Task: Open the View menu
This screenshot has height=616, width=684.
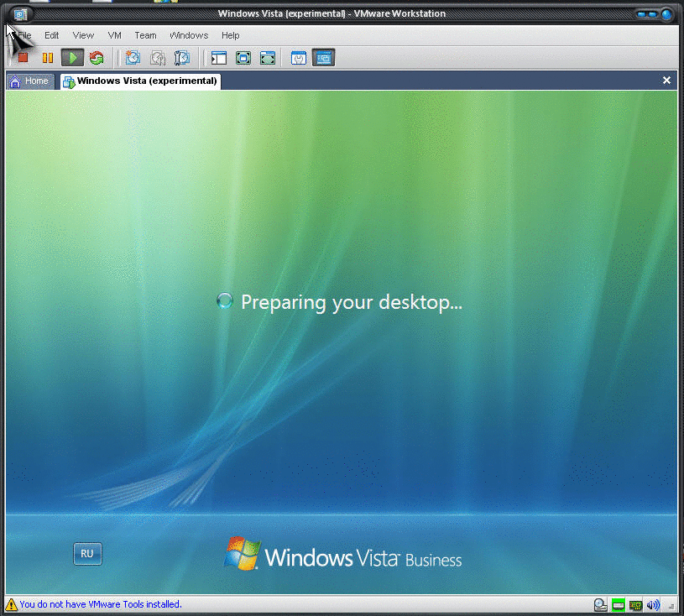Action: point(83,35)
